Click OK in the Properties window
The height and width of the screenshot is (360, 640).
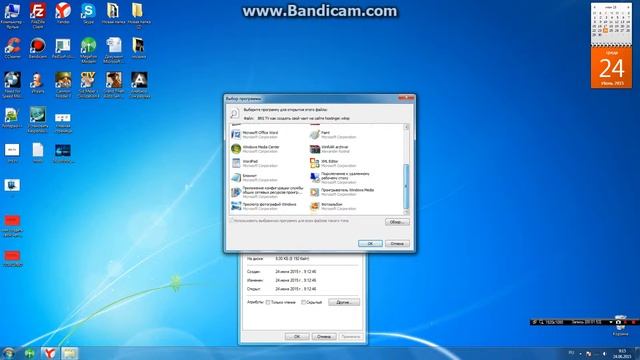click(297, 337)
